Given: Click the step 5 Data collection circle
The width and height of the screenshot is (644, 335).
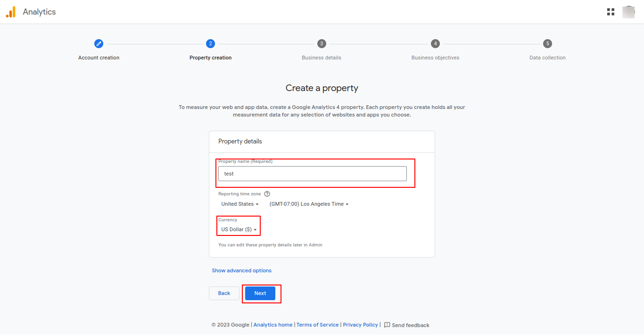Looking at the screenshot, I should (x=547, y=43).
